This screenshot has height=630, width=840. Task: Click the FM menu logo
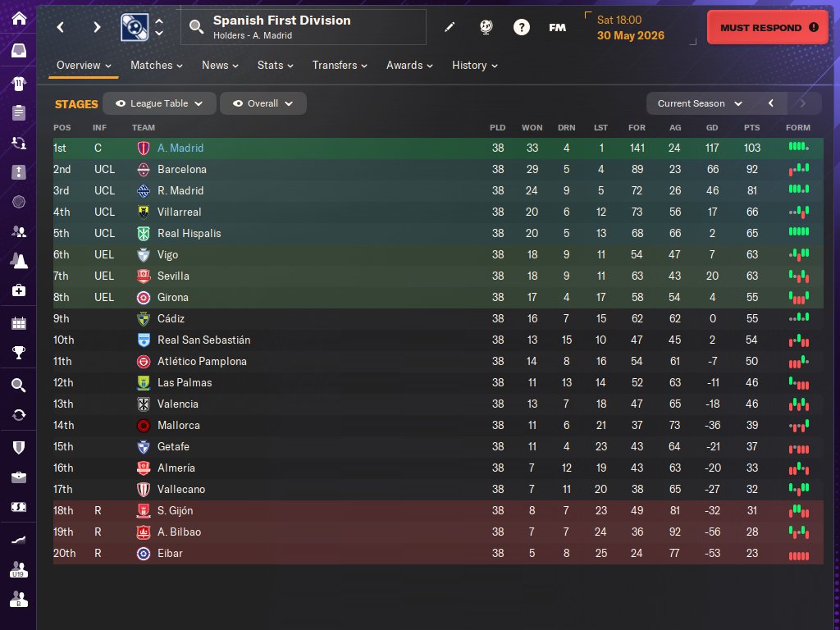click(557, 27)
